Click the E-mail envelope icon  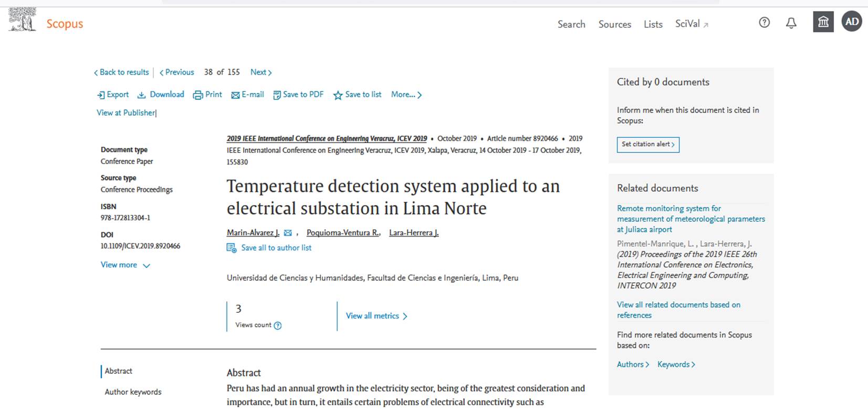click(x=235, y=95)
